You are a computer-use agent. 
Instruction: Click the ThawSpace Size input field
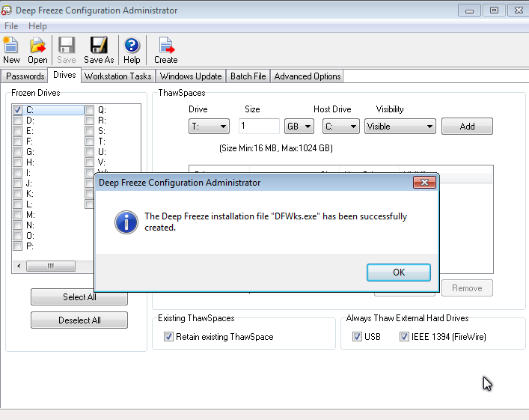pos(259,126)
